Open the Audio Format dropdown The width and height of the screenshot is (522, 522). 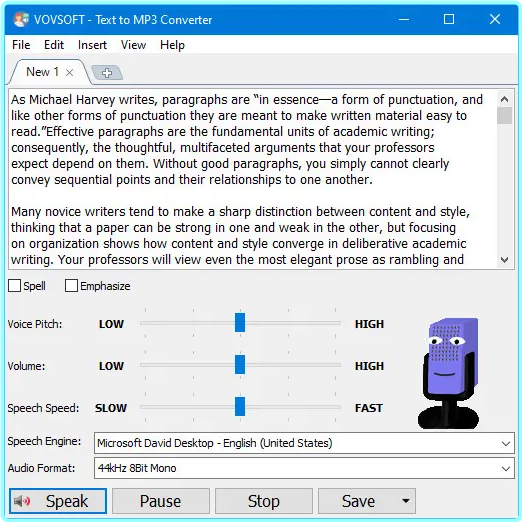[x=304, y=468]
